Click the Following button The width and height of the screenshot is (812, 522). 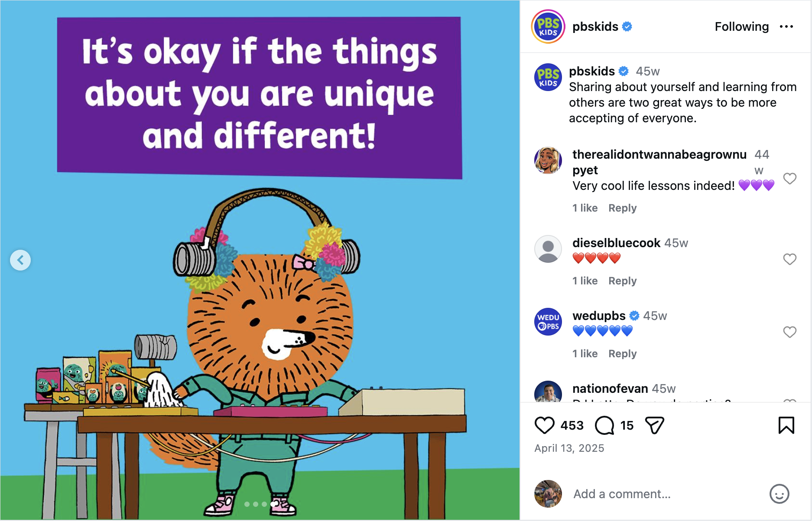tap(741, 27)
